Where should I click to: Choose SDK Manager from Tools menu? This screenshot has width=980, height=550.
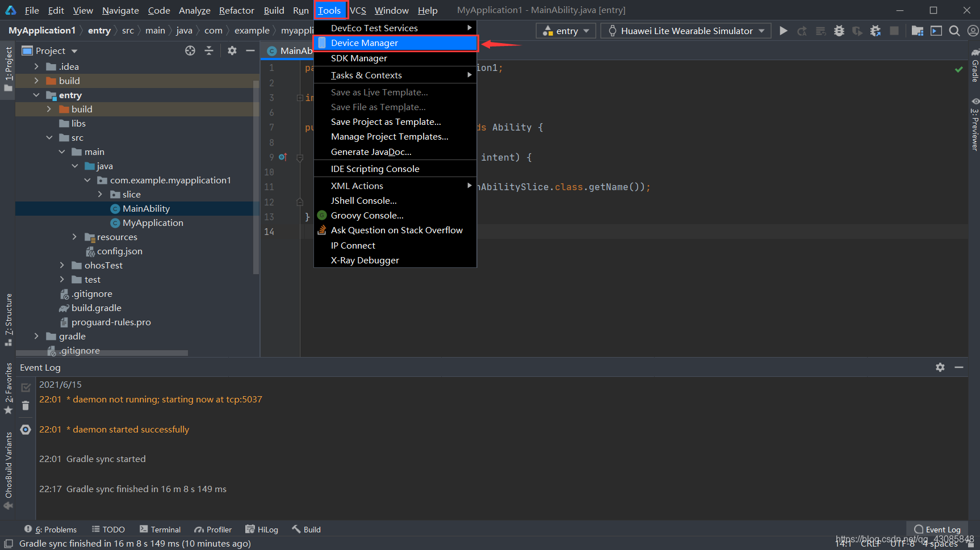pos(395,58)
